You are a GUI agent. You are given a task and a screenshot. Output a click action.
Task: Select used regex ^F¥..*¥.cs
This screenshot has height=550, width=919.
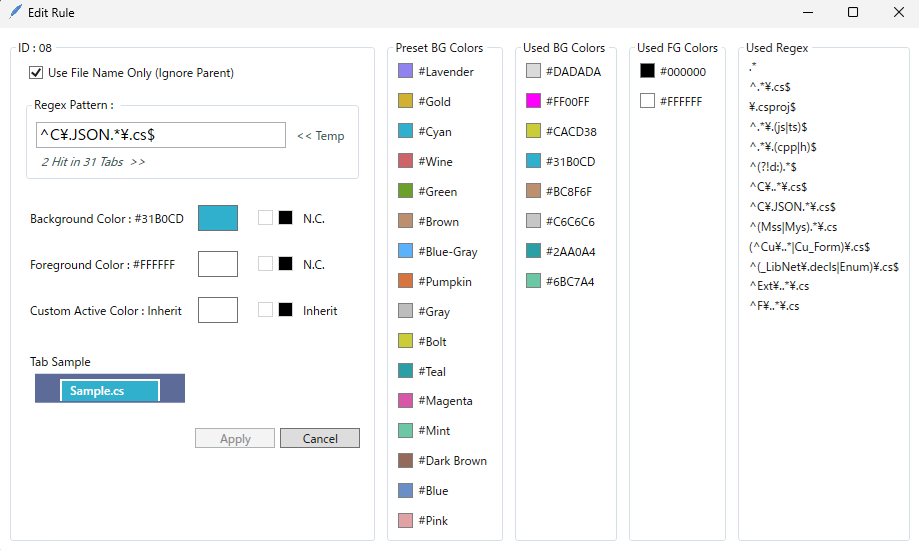774,305
